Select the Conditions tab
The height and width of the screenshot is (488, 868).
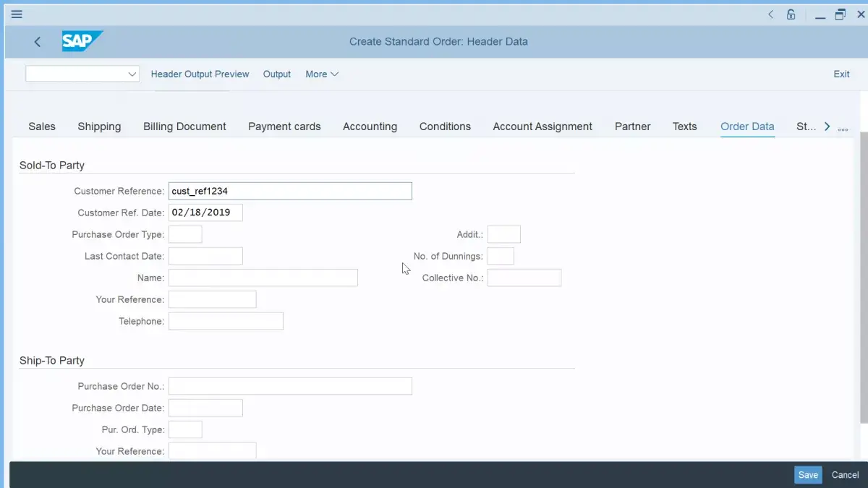pos(445,126)
